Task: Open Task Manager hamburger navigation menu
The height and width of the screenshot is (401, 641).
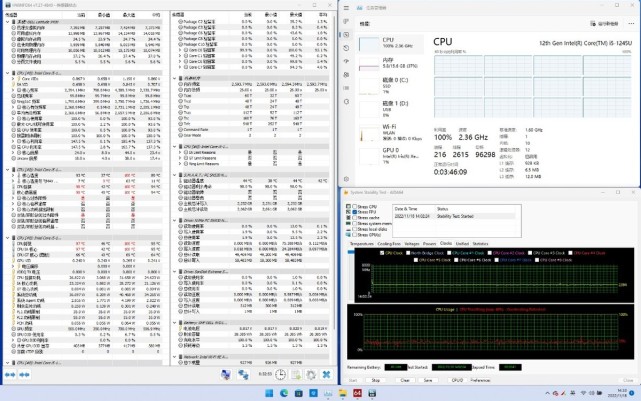Action: tap(346, 8)
